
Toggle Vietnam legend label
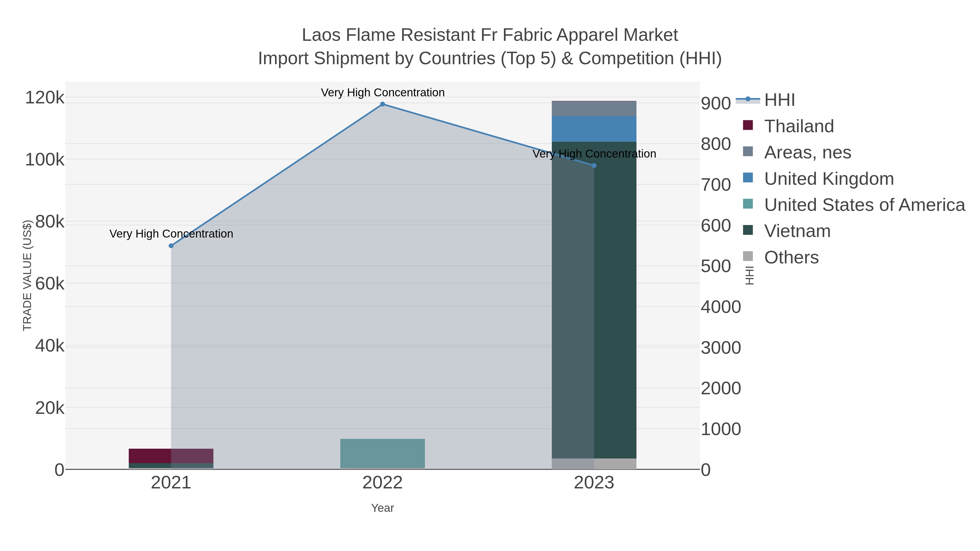pyautogui.click(x=797, y=231)
